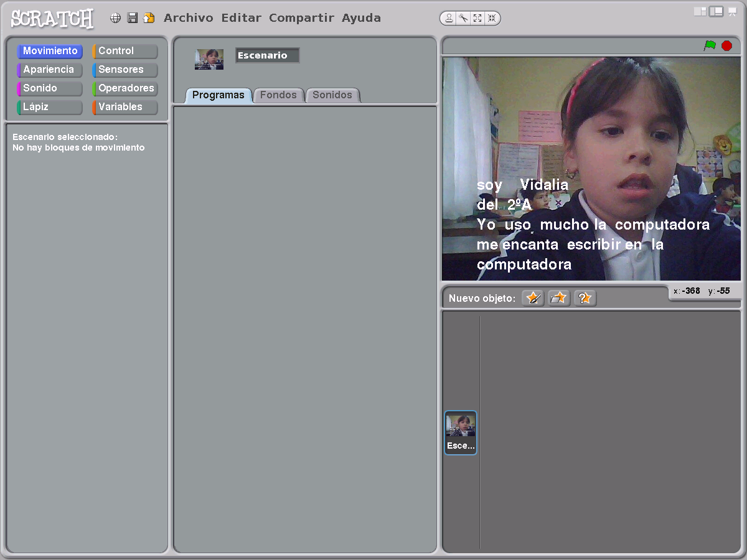Select the grow sprite tool
Screen dimensions: 747x560
[x=477, y=18]
